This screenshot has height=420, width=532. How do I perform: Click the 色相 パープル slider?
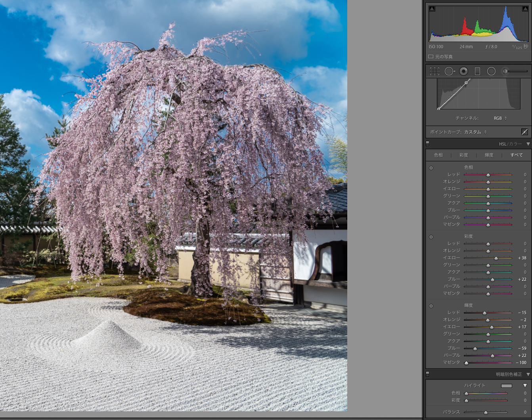tap(488, 217)
